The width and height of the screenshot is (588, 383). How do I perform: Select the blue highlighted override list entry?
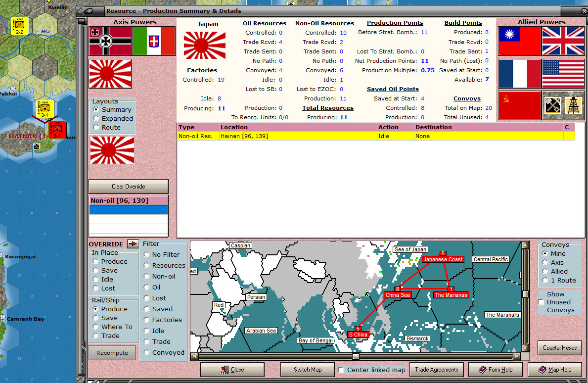point(128,210)
